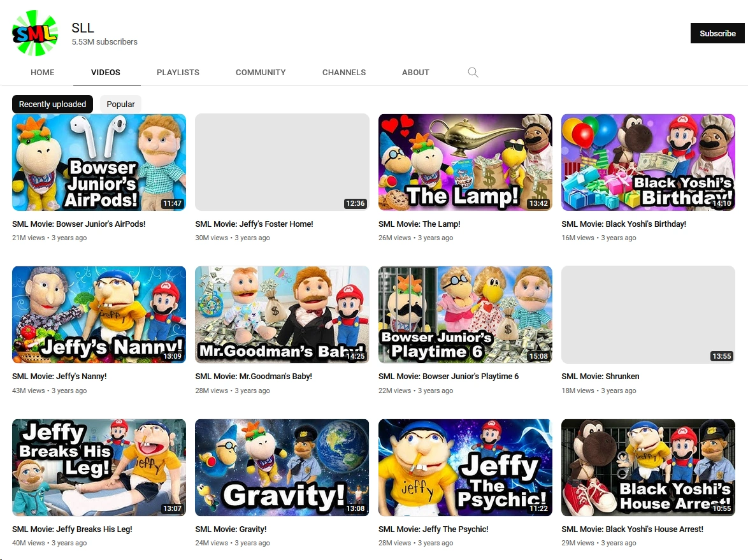Click title SML Movie: Jeffy's Nanny!
This screenshot has width=748, height=560.
point(59,377)
